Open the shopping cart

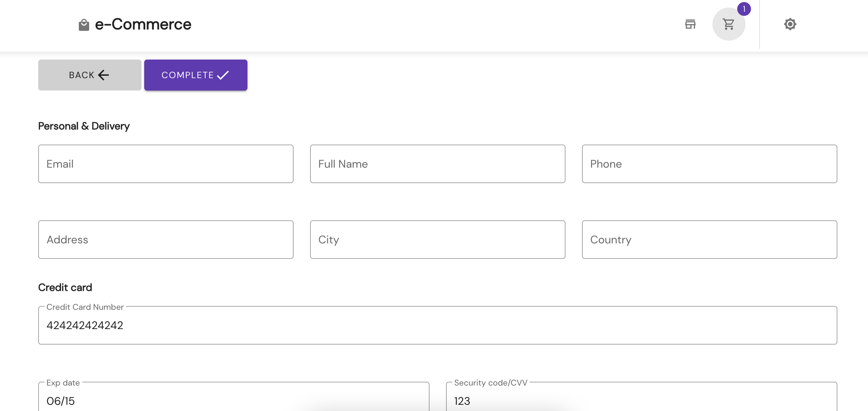[728, 24]
